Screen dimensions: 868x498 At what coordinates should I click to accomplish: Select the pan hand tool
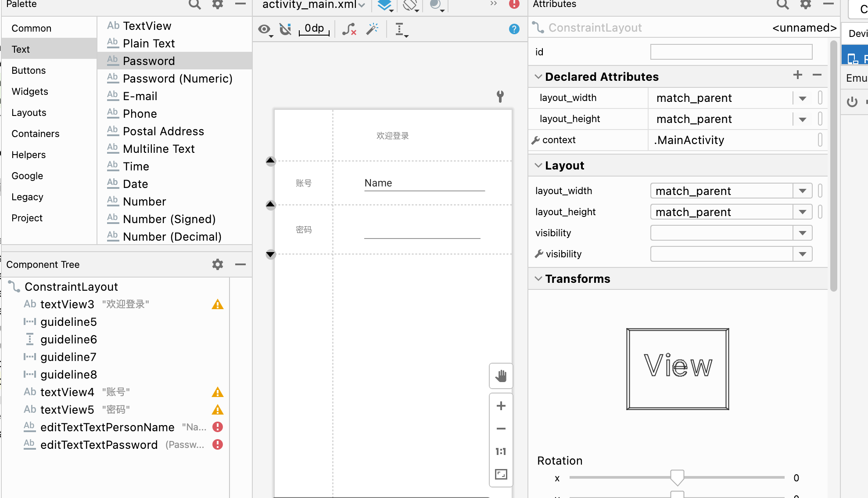coord(501,376)
